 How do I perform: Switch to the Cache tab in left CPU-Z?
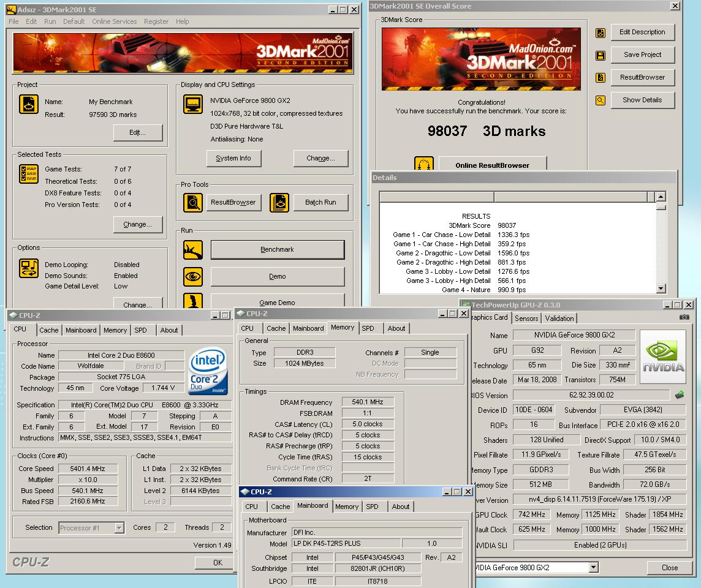point(49,330)
